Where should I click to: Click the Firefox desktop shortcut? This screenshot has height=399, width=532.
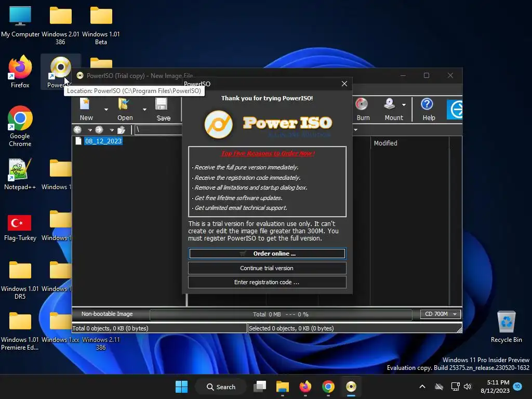click(20, 72)
